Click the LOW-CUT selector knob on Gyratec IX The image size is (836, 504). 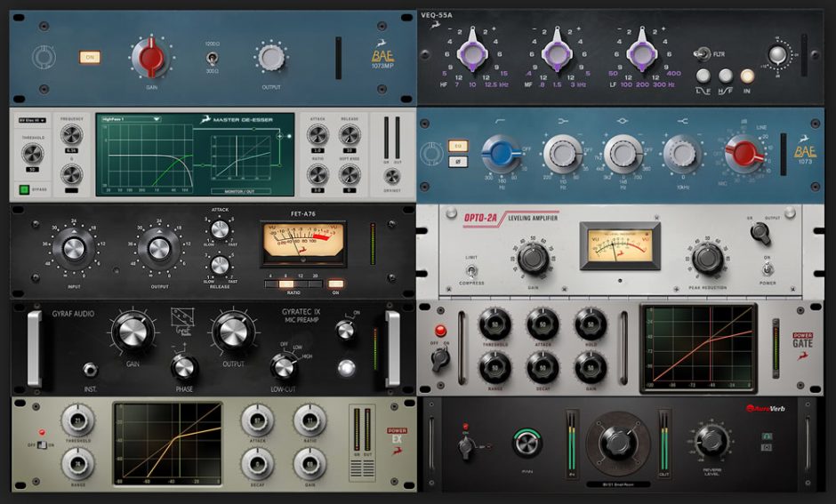click(x=283, y=366)
